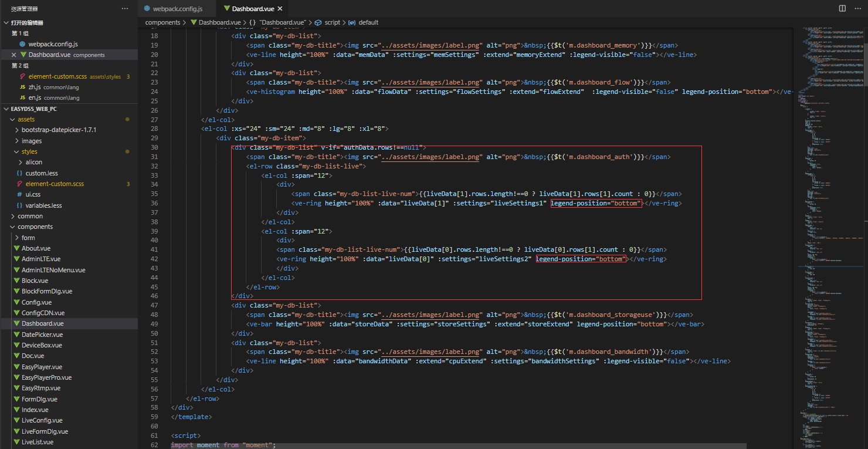
Task: Open LiveList.vue file
Action: pyautogui.click(x=69, y=442)
